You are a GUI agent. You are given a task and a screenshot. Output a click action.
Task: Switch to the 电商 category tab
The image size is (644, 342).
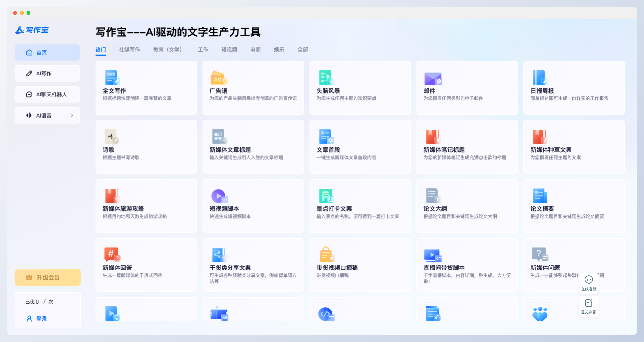coord(256,50)
